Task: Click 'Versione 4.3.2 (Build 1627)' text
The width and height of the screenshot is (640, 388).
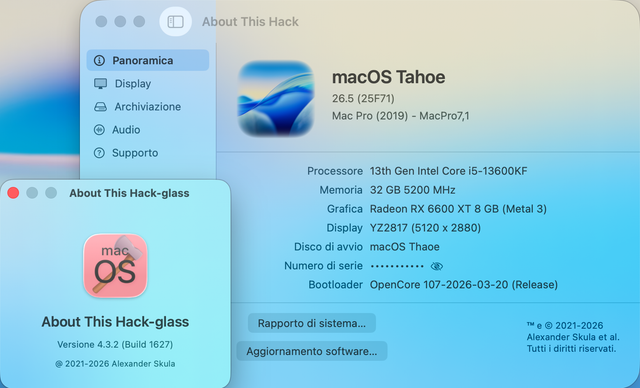Action: pyautogui.click(x=115, y=345)
